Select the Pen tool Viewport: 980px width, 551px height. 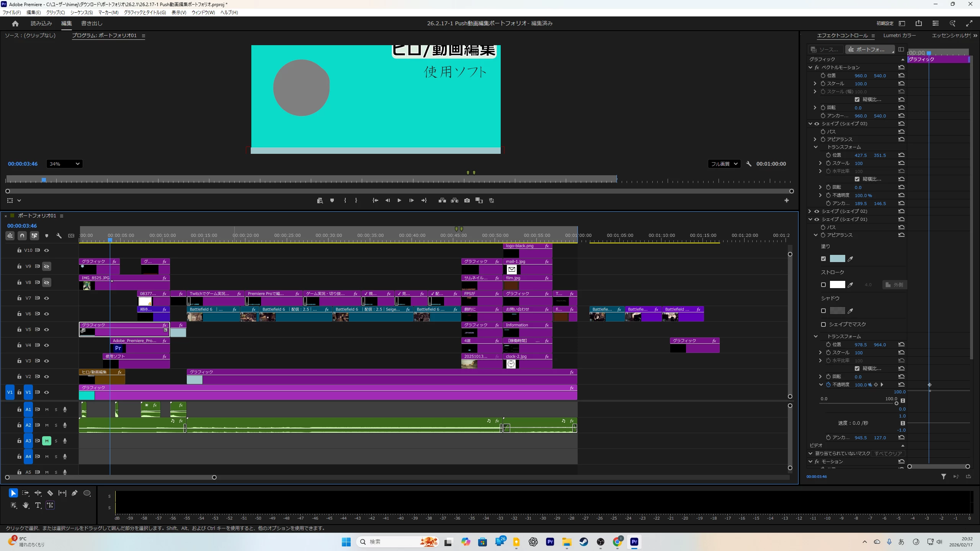(75, 493)
